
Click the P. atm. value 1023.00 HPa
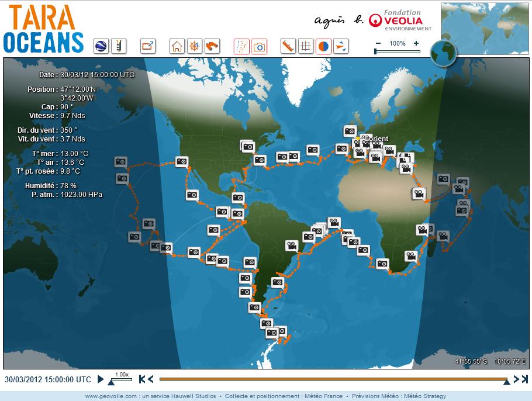tap(81, 195)
